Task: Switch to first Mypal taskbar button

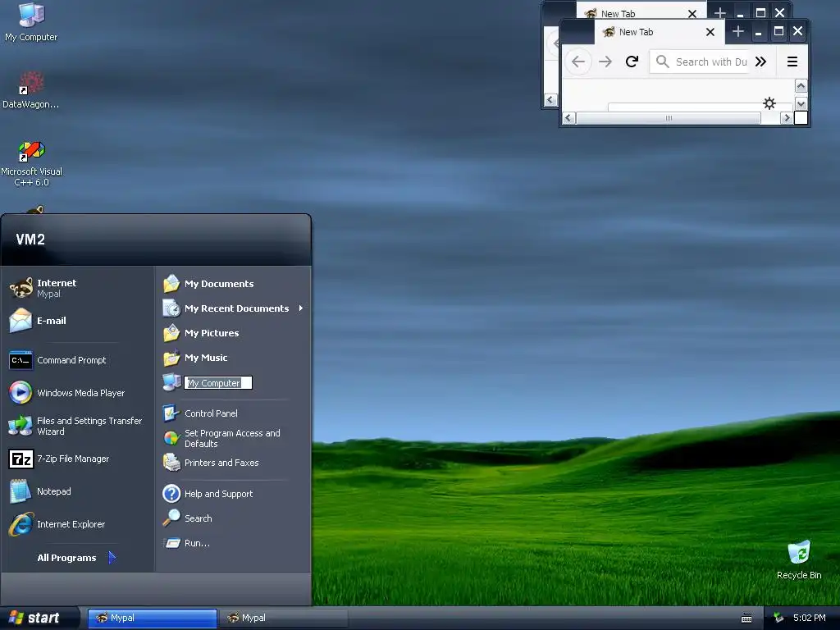Action: coord(153,619)
